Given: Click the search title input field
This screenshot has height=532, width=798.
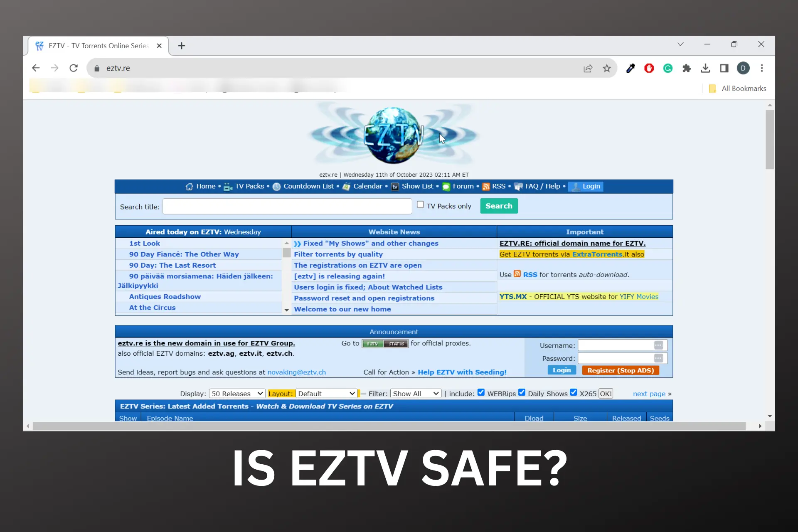Looking at the screenshot, I should (x=287, y=206).
